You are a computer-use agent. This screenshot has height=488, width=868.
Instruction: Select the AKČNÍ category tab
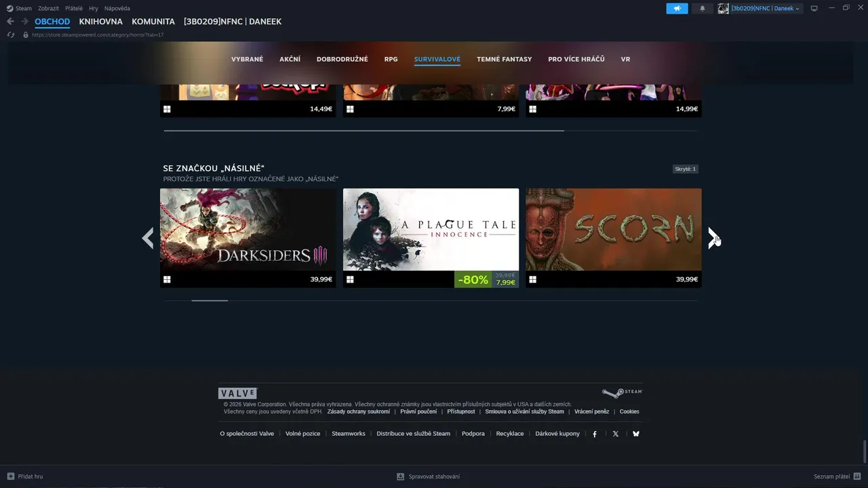(290, 59)
